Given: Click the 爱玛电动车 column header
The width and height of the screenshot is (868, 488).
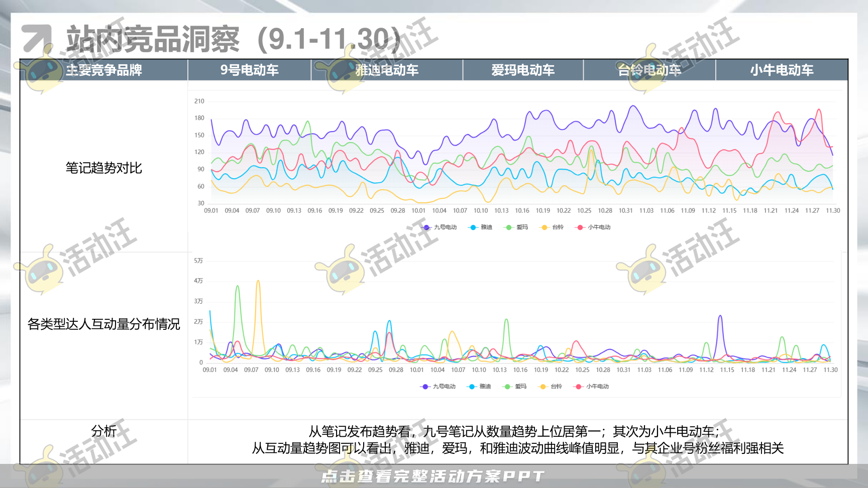Looking at the screenshot, I should pyautogui.click(x=523, y=70).
